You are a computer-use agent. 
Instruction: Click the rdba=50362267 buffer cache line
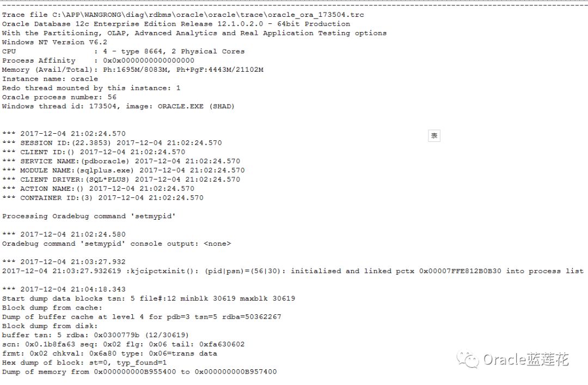click(x=142, y=316)
